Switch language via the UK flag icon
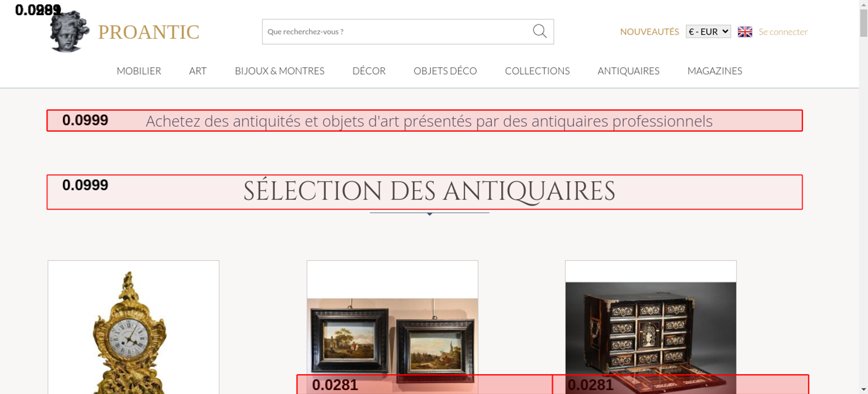 pos(745,32)
